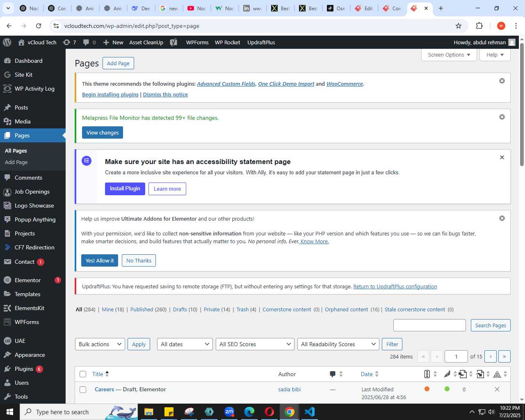The image size is (525, 420).
Task: Check the Careers page row checkbox
Action: point(83,390)
